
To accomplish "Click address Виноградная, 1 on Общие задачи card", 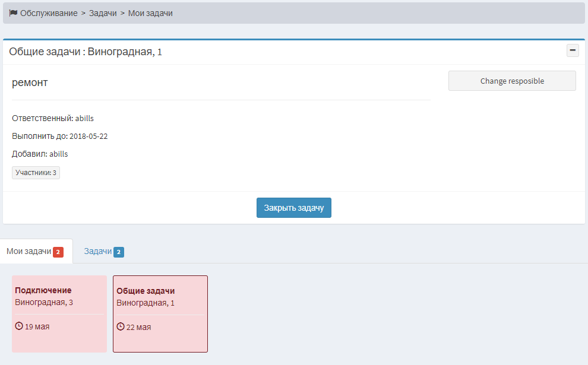I will tap(146, 303).
